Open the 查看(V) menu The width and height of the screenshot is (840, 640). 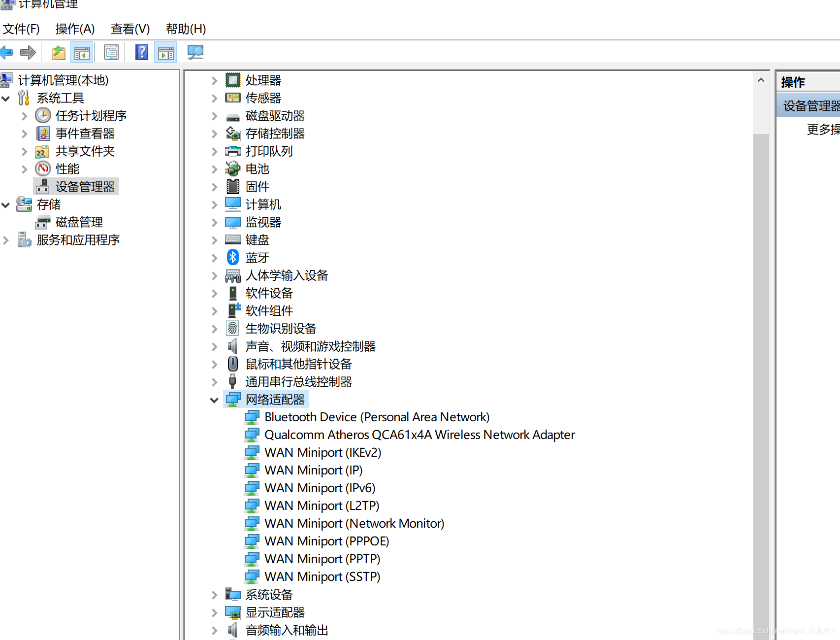coord(130,29)
